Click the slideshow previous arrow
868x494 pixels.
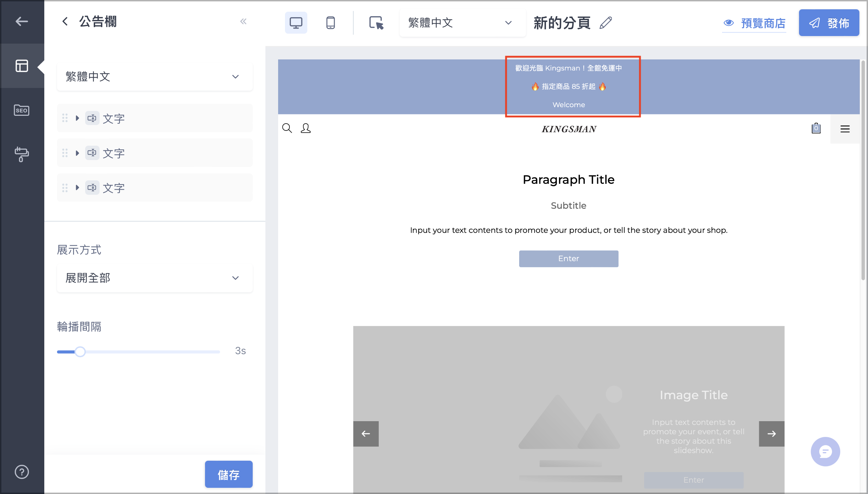click(366, 434)
